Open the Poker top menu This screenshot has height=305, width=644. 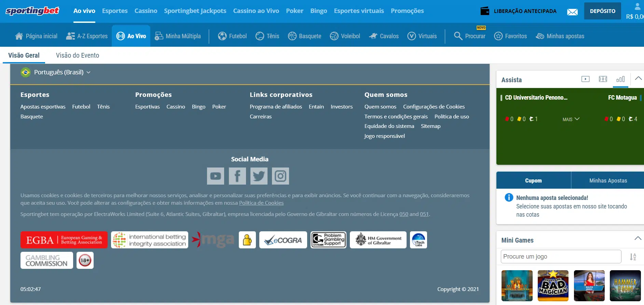pos(295,11)
